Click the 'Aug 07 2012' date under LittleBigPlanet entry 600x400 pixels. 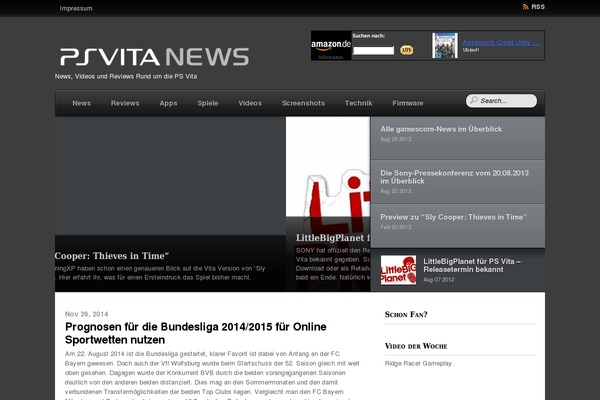point(439,280)
